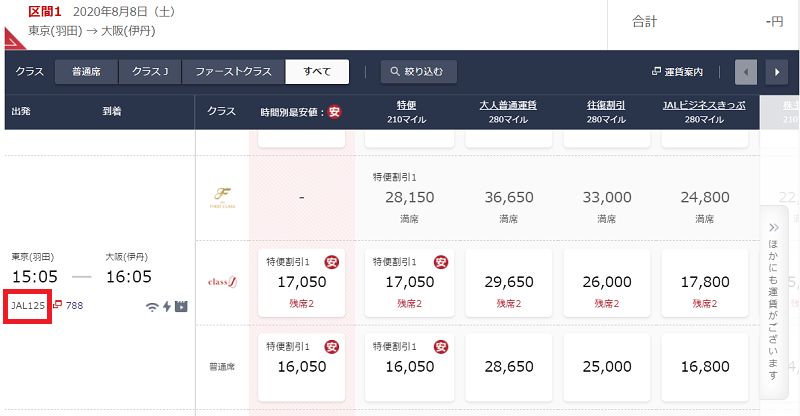Open the 大人普通運賃 header link
800x416 pixels.
click(508, 105)
